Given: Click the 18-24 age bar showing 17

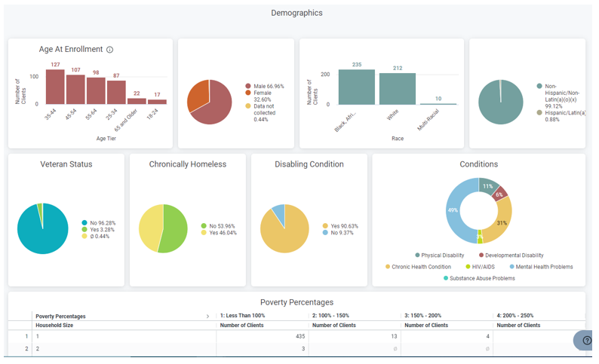Looking at the screenshot, I should tap(157, 102).
